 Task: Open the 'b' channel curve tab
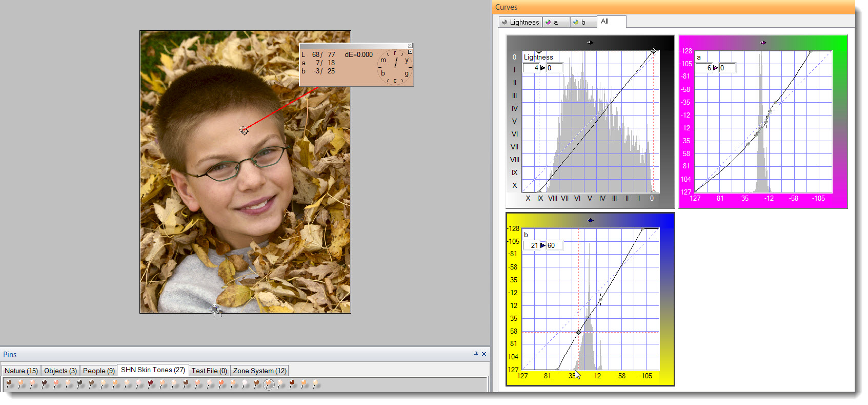(x=583, y=22)
